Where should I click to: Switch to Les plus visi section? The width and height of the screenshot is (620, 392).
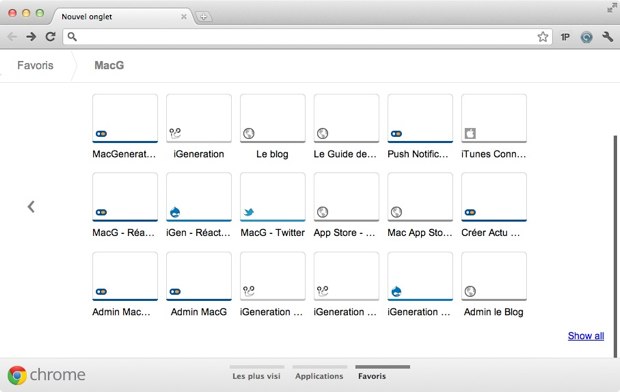pyautogui.click(x=257, y=373)
